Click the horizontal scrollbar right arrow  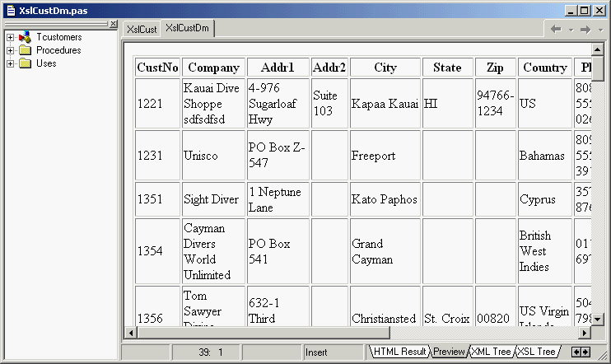point(585,333)
